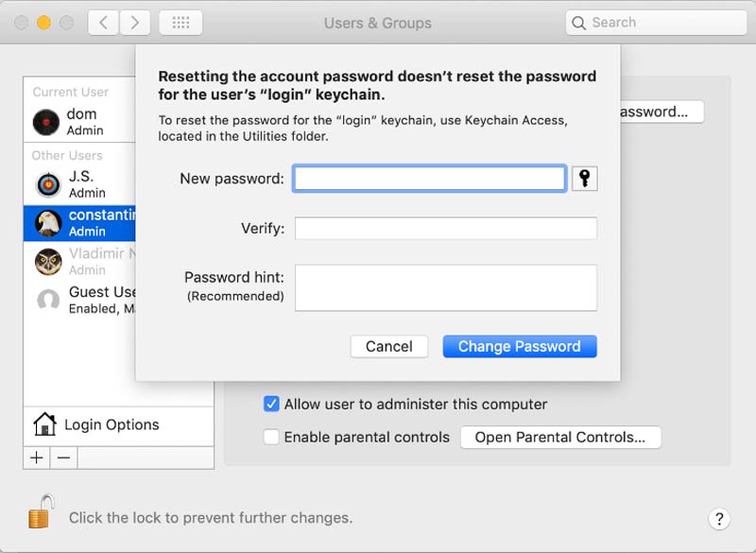
Task: Navigate back using the left arrow
Action: tap(104, 22)
